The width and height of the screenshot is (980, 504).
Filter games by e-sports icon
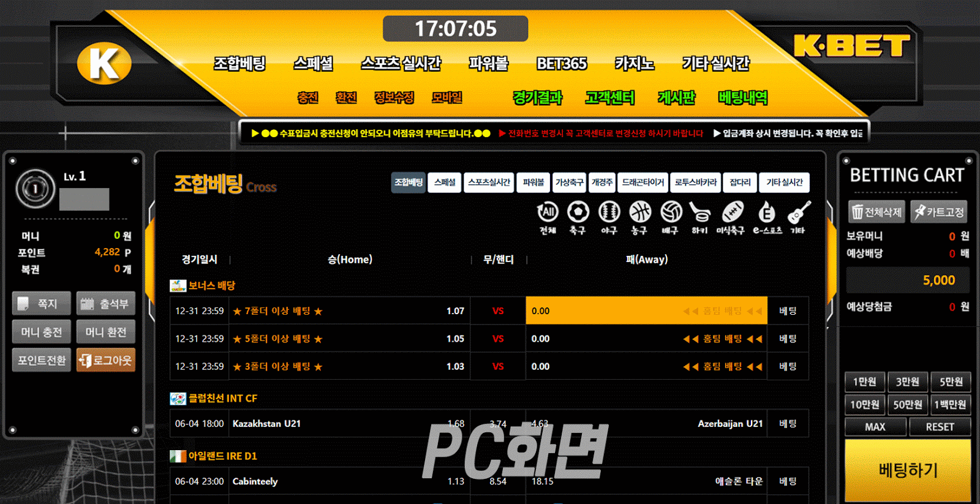click(767, 218)
